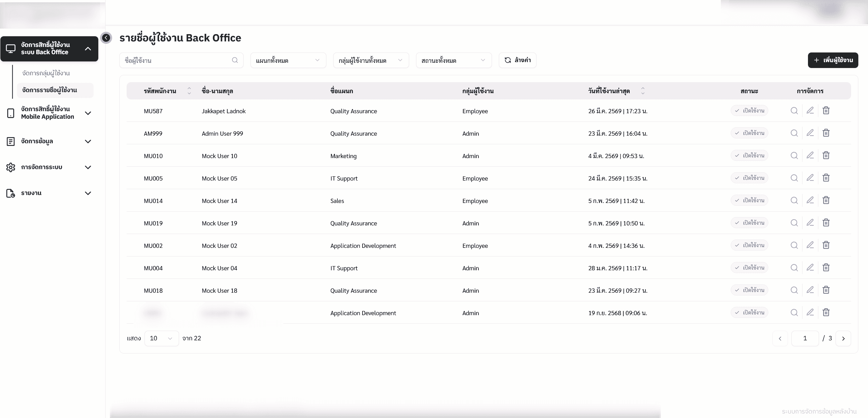The image size is (868, 418).
Task: Collapse sidebar with round arrow button
Action: click(x=106, y=38)
